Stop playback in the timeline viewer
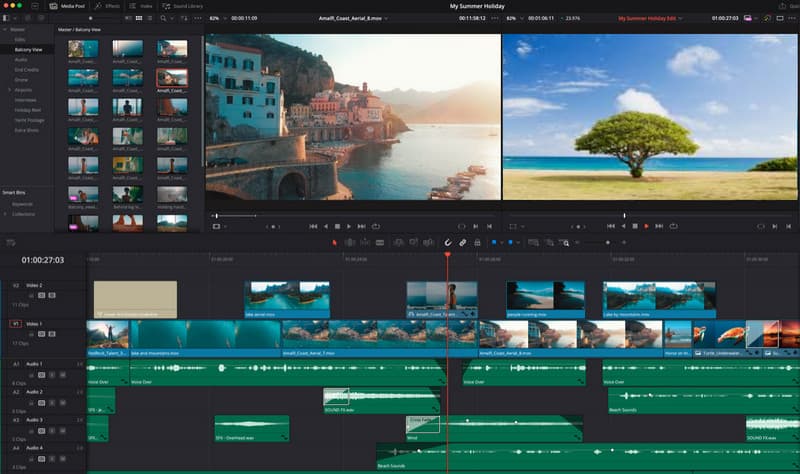 pos(635,226)
